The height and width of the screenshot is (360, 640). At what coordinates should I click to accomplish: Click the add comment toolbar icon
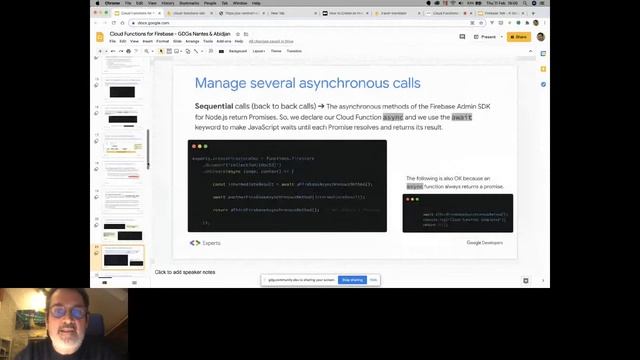click(211, 51)
